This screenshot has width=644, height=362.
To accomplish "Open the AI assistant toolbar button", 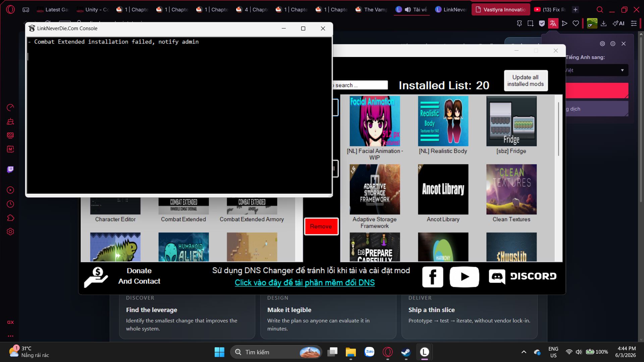I will (x=619, y=23).
